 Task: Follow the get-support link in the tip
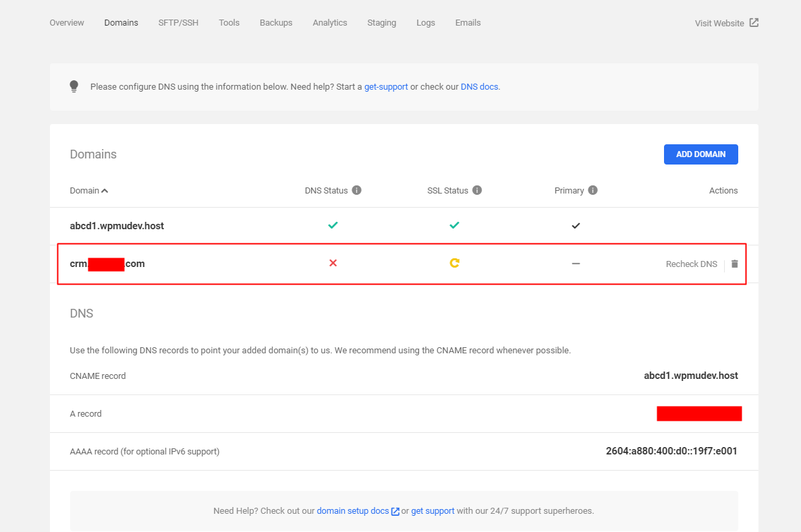point(386,87)
